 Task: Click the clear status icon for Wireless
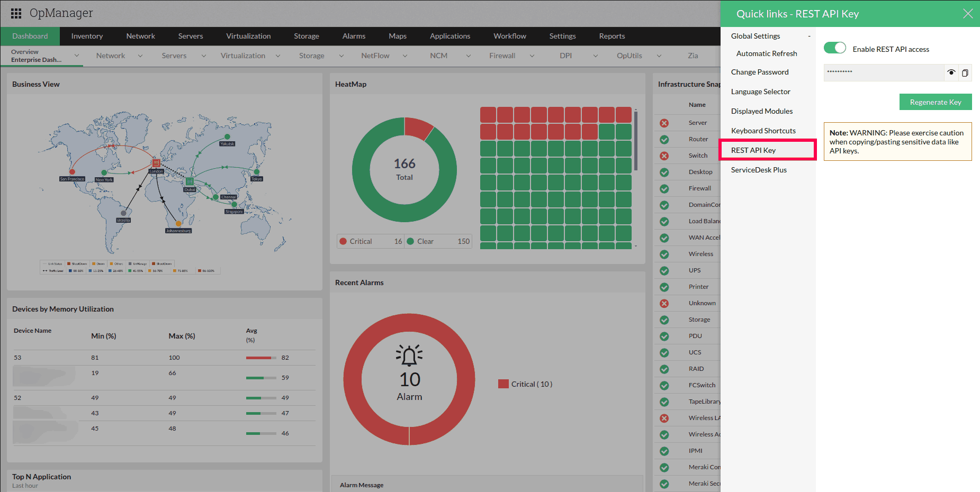point(664,254)
